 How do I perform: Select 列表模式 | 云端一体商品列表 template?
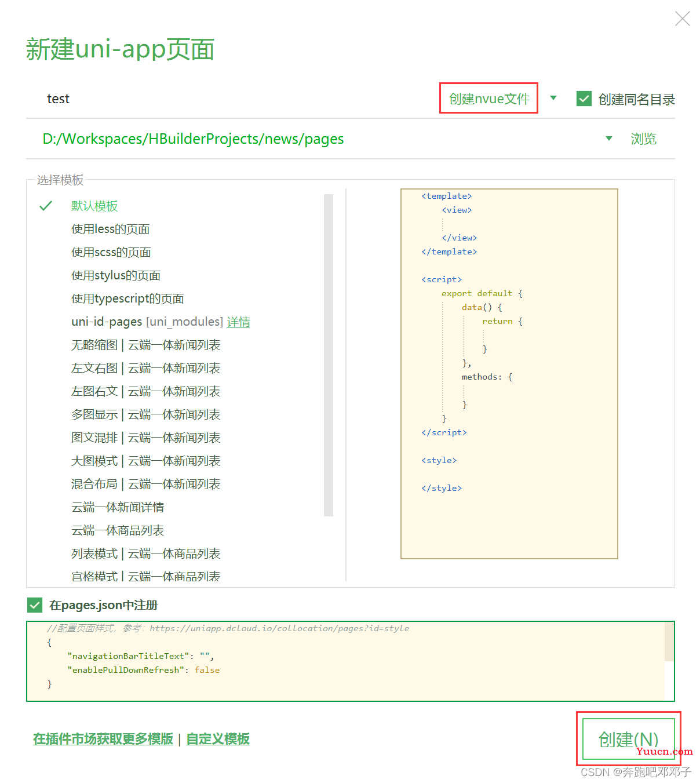coord(145,554)
